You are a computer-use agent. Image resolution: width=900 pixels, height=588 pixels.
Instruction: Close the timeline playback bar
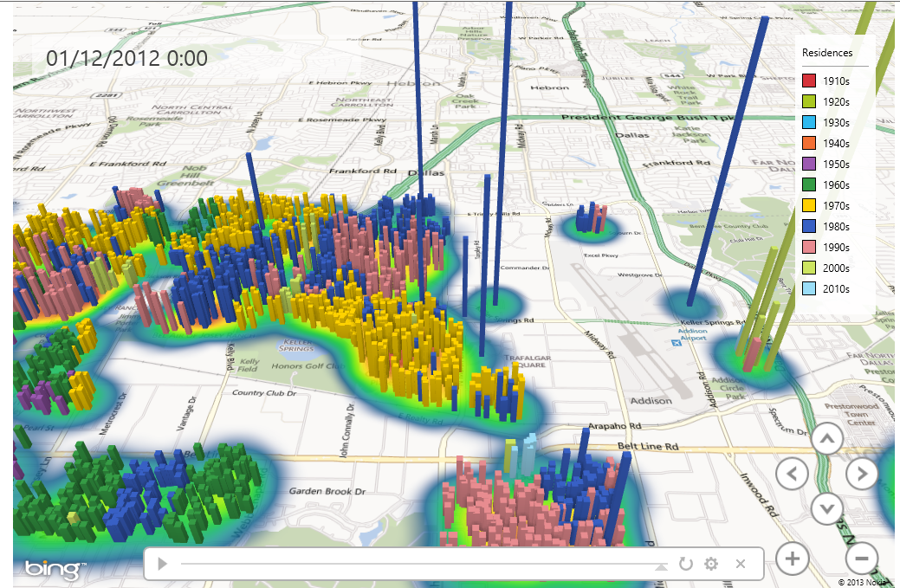pyautogui.click(x=741, y=564)
